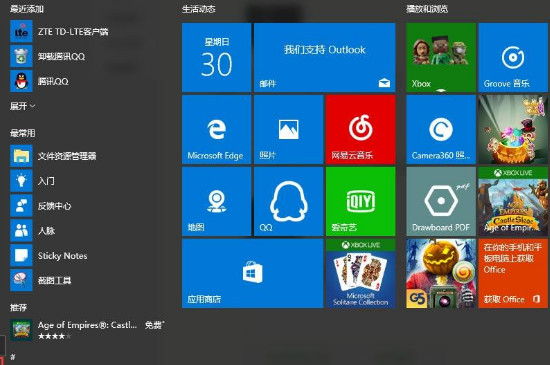Open the 地图 maps tile
This screenshot has height=365, width=550.
coord(216,201)
